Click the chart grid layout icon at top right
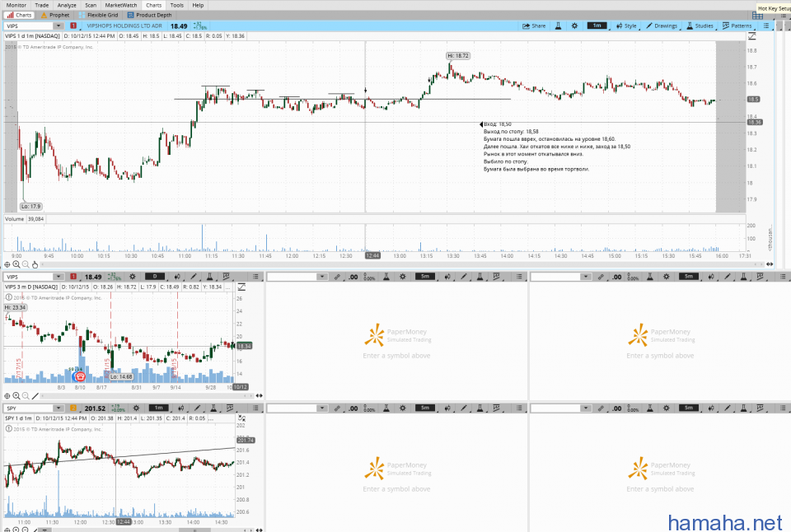This screenshot has width=791, height=532. coord(757,16)
